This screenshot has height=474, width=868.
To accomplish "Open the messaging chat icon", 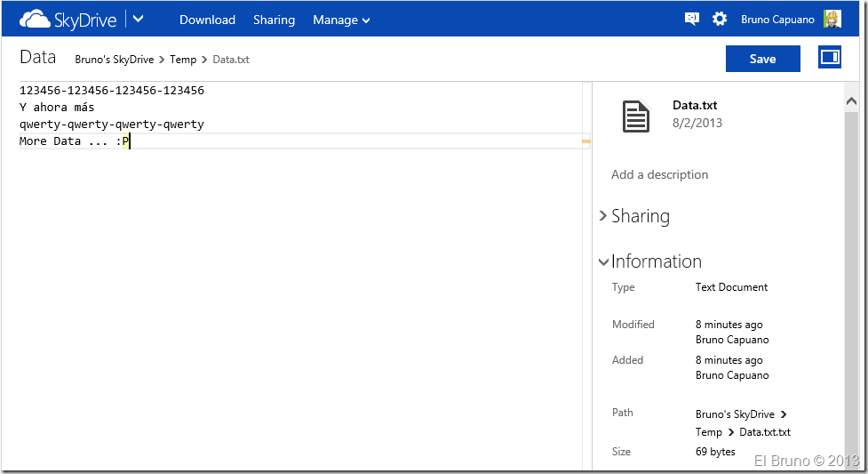I will [692, 20].
